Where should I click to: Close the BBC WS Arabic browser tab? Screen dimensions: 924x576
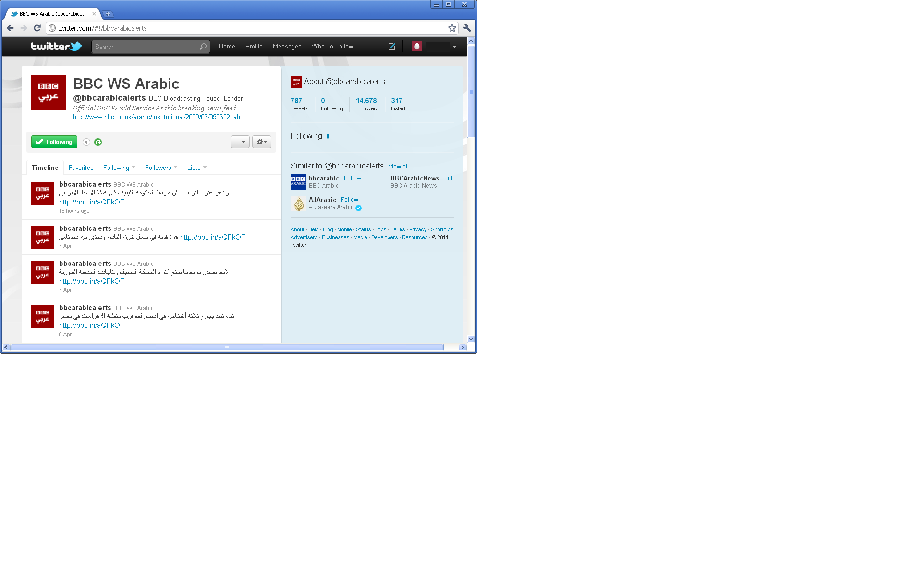coord(94,14)
